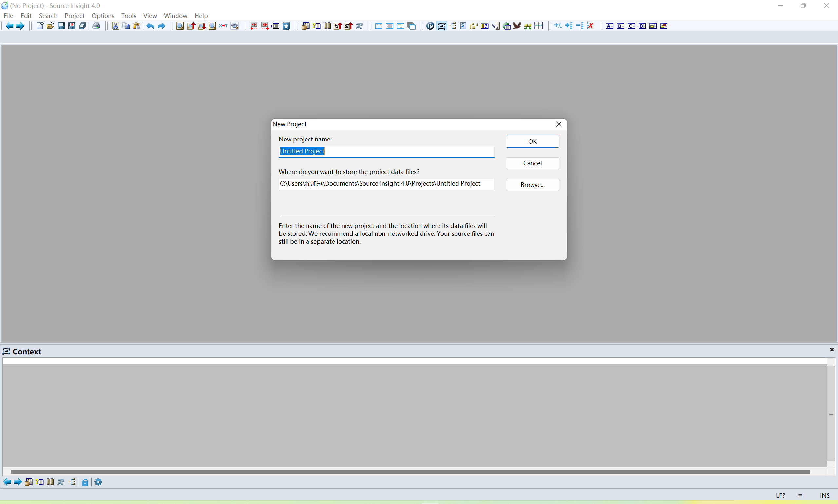The width and height of the screenshot is (838, 504).
Task: Click the Redo arrow icon
Action: pyautogui.click(x=161, y=26)
